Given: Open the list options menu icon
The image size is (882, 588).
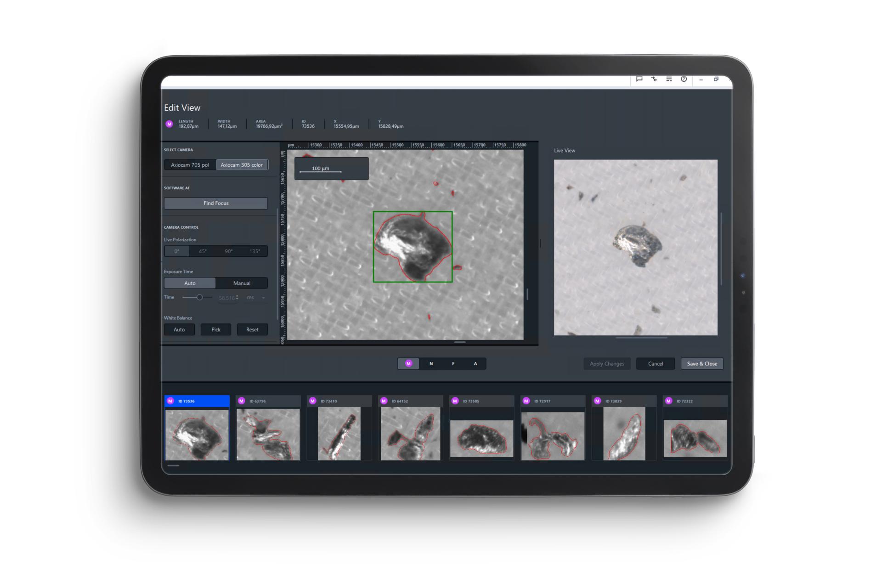Looking at the screenshot, I should pos(669,79).
